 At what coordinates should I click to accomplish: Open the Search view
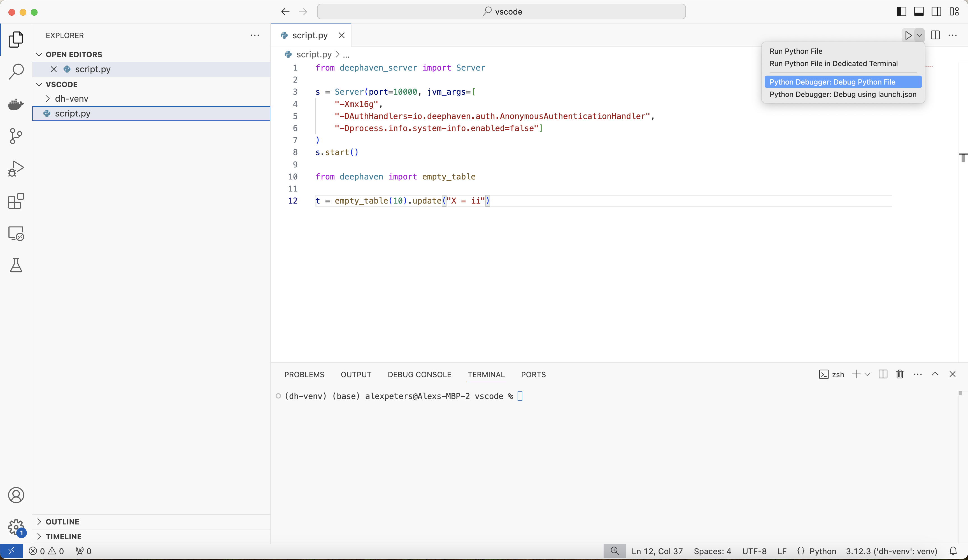pyautogui.click(x=16, y=71)
